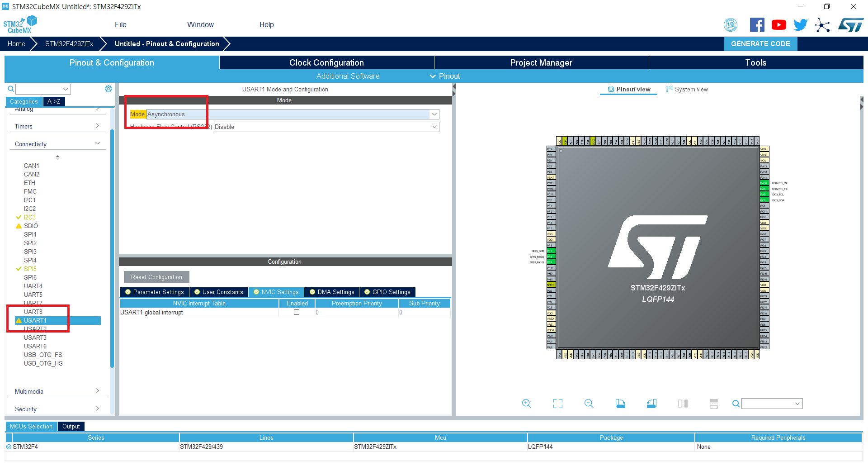The height and width of the screenshot is (466, 868).
Task: Select the ETH peripheral
Action: [29, 183]
